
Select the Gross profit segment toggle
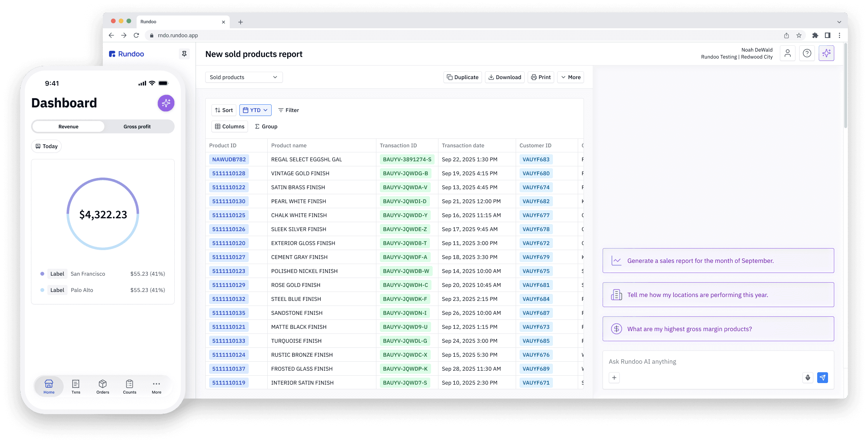137,127
